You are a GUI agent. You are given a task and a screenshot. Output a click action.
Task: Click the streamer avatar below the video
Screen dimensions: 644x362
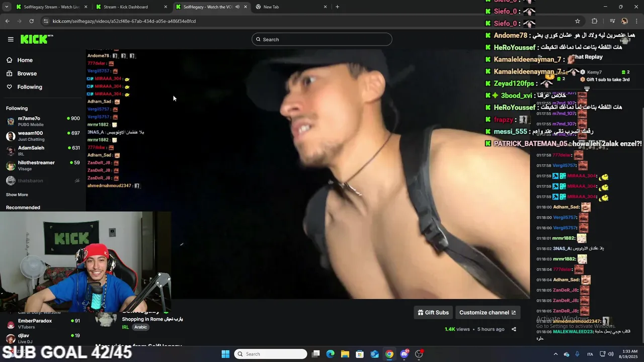(x=106, y=319)
